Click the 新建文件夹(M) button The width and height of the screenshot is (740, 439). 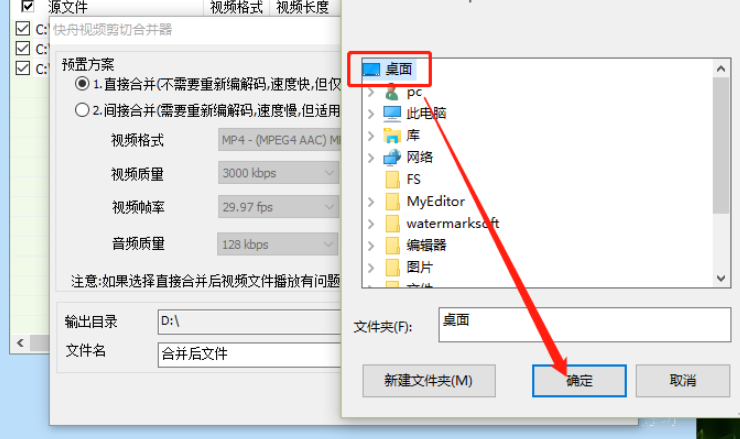point(429,380)
